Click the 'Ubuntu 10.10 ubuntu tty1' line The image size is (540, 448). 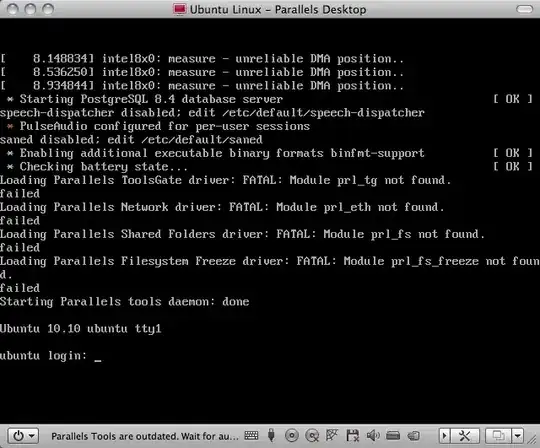click(81, 329)
